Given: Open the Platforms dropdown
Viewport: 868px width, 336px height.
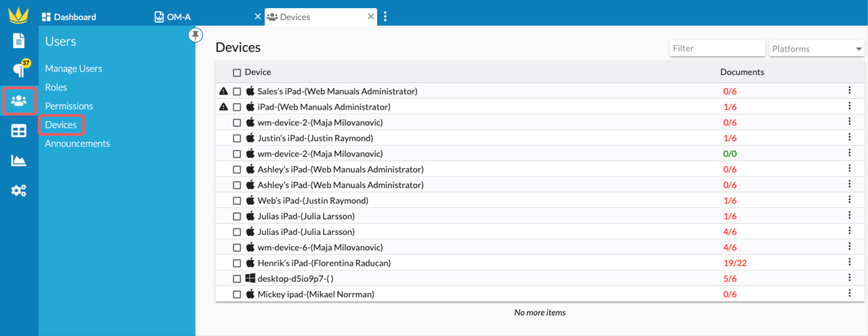Looking at the screenshot, I should point(816,48).
